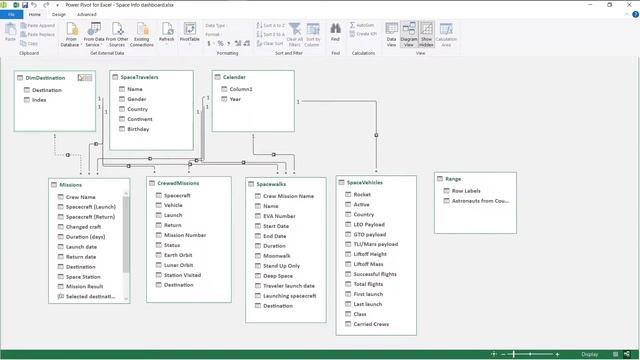This screenshot has height=360, width=640.
Task: Switch to Data View
Action: pos(391,34)
